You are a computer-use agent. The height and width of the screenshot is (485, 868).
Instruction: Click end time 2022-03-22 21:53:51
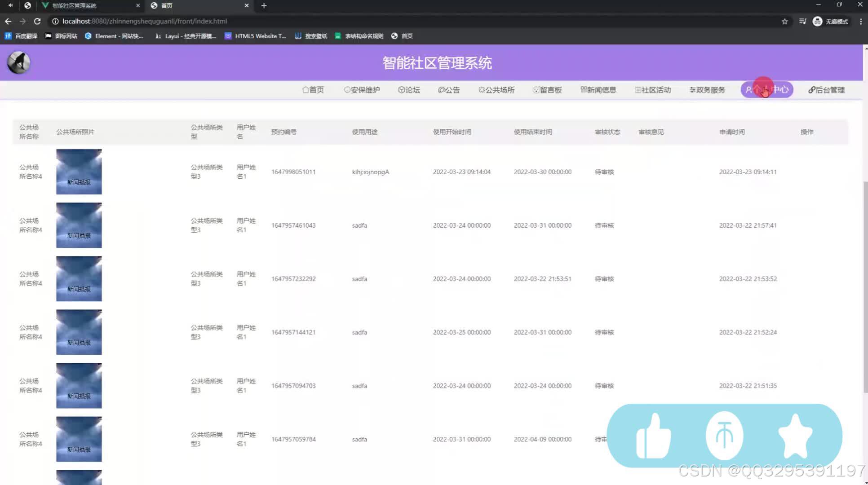tap(543, 279)
